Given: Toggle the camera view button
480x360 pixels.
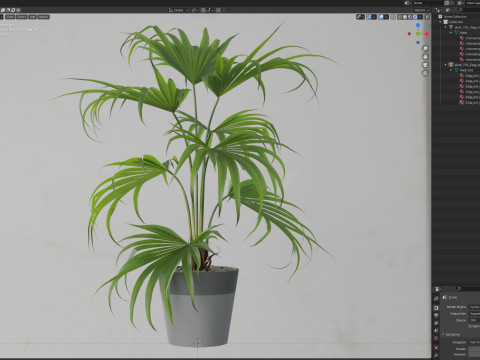Looking at the screenshot, I should pos(425,65).
